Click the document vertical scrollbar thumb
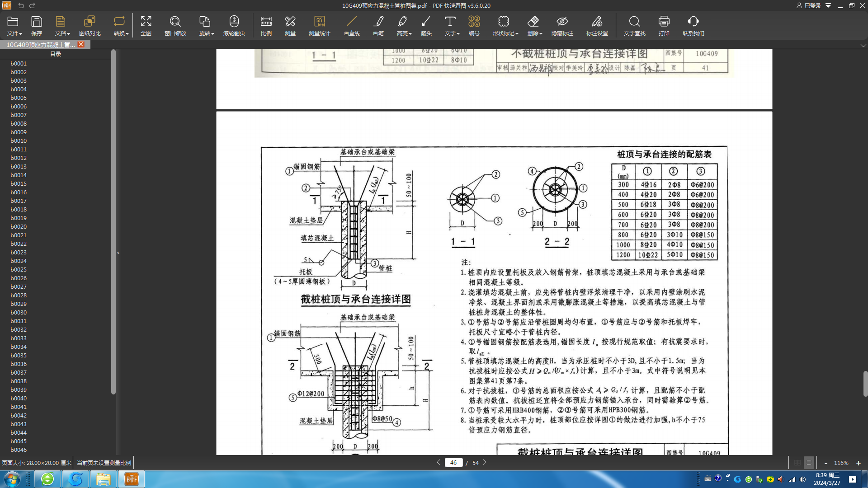This screenshot has width=868, height=488. tap(865, 384)
